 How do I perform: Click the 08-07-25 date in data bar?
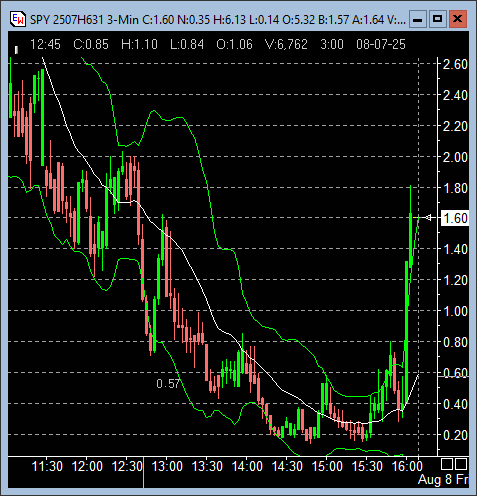381,44
